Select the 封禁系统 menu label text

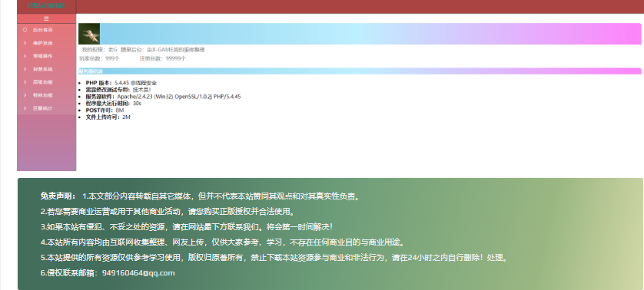(43, 69)
